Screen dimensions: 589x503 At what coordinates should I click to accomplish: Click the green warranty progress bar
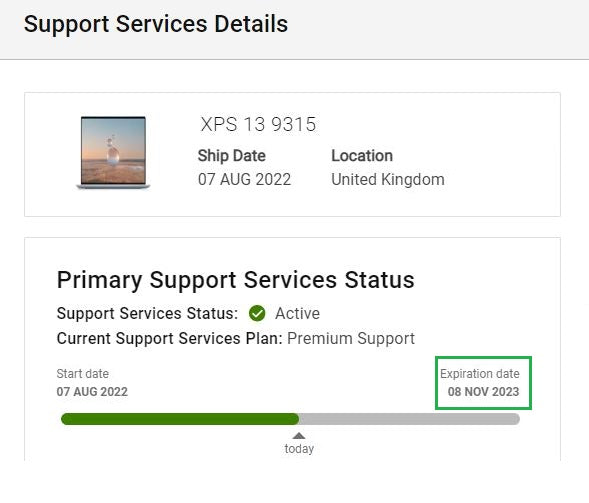tap(180, 419)
